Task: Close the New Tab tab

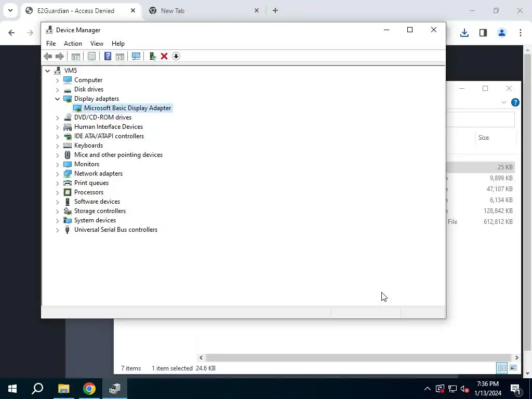Action: point(257,10)
